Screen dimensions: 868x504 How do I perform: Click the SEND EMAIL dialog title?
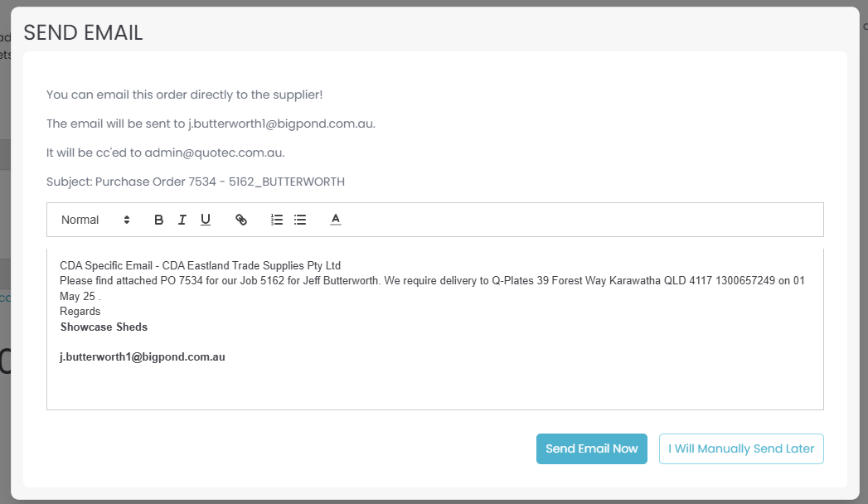(x=83, y=32)
